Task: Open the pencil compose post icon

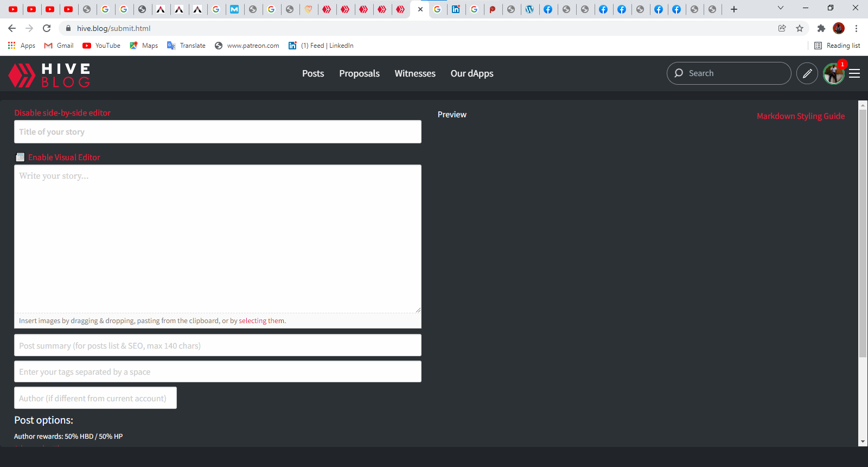Action: click(807, 73)
